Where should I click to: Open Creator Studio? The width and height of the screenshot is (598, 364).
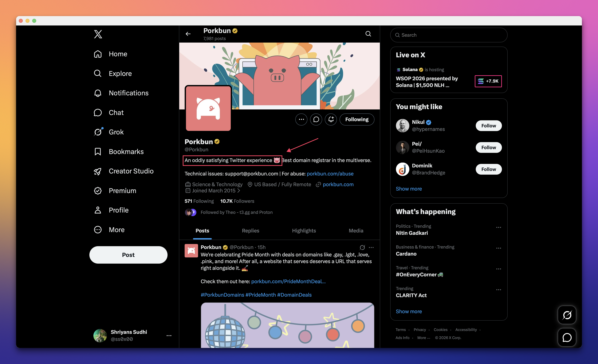tap(124, 171)
